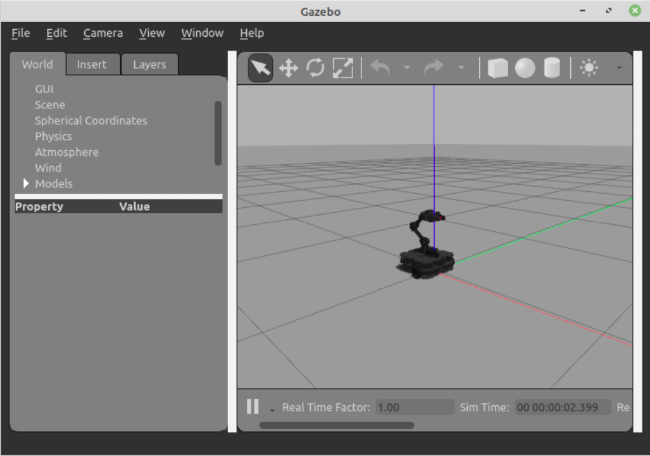650x456 pixels.
Task: Click the undo arrow icon
Action: coord(380,67)
